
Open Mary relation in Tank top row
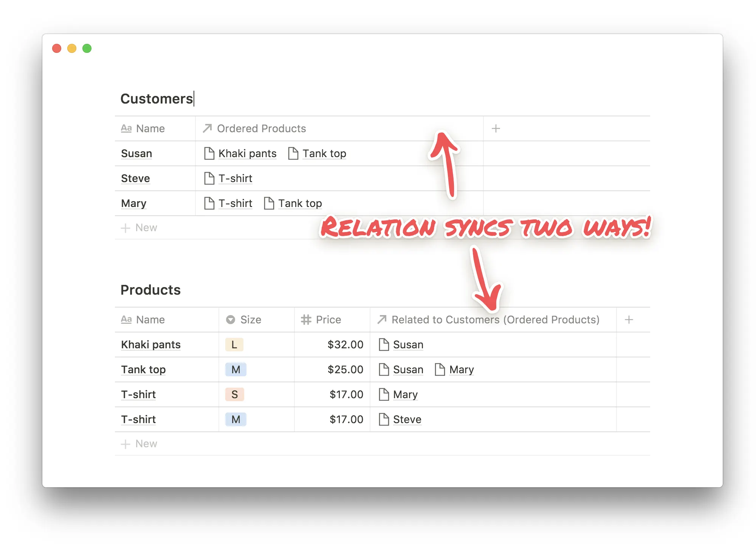[461, 370]
